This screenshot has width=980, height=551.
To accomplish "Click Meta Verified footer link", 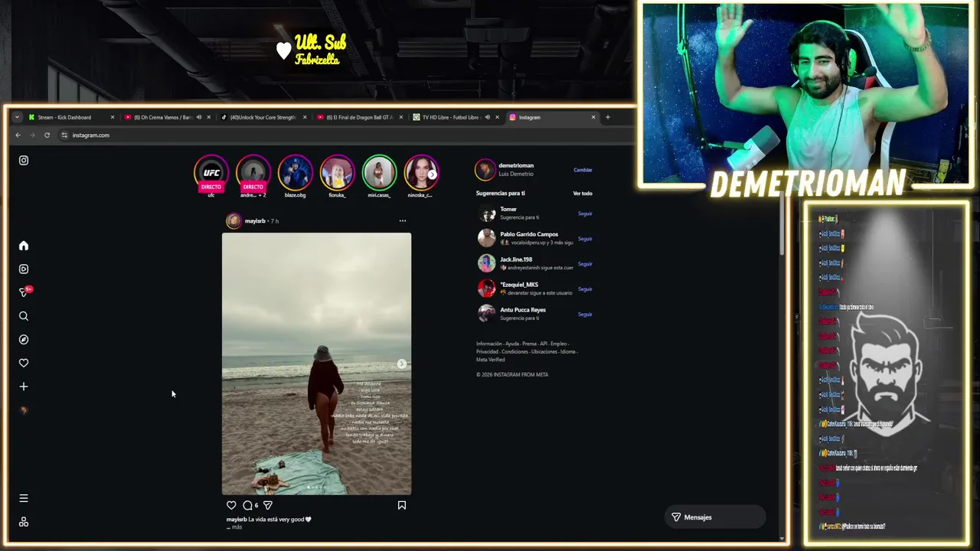I will [491, 359].
